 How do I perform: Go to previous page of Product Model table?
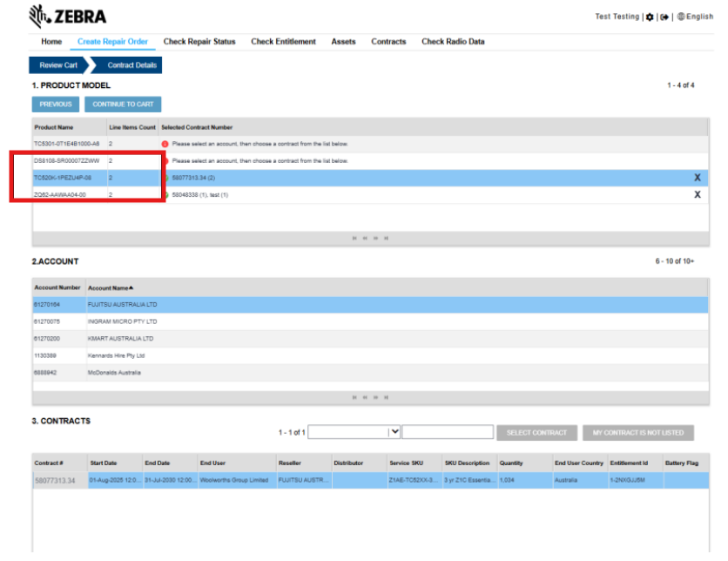[x=365, y=238]
